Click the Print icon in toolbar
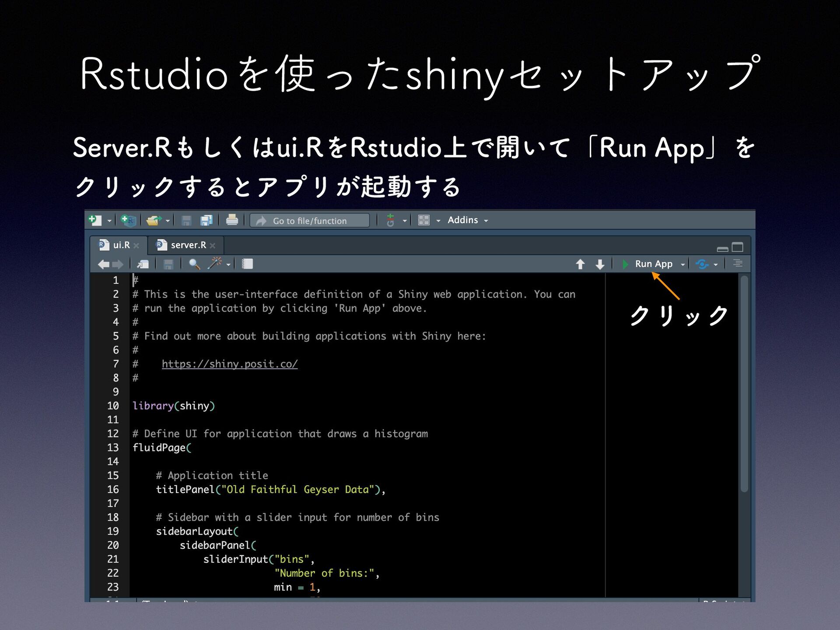 coord(232,220)
